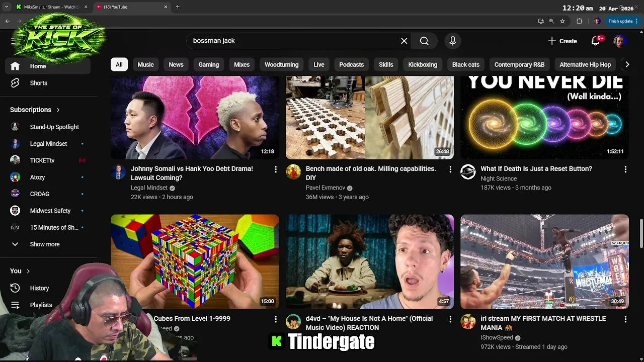Viewport: 644px width, 362px height.
Task: Open options menu for What If Death video
Action: pyautogui.click(x=625, y=169)
